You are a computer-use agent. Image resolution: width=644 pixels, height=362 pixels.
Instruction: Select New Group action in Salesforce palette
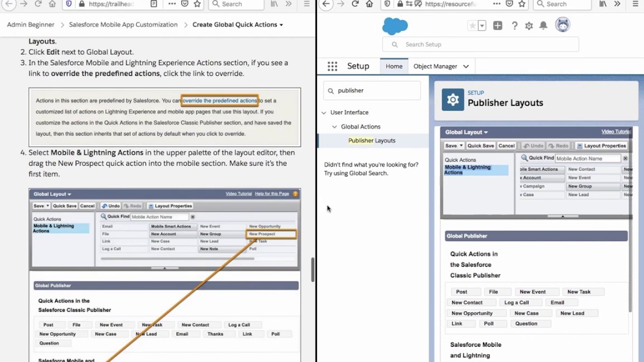(592, 187)
